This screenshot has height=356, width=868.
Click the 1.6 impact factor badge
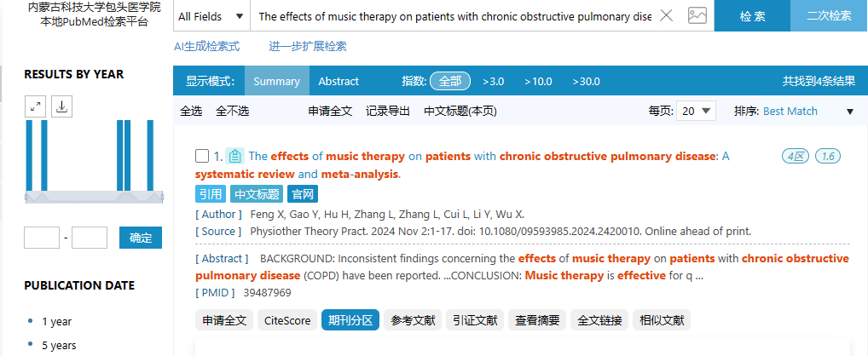tap(828, 157)
